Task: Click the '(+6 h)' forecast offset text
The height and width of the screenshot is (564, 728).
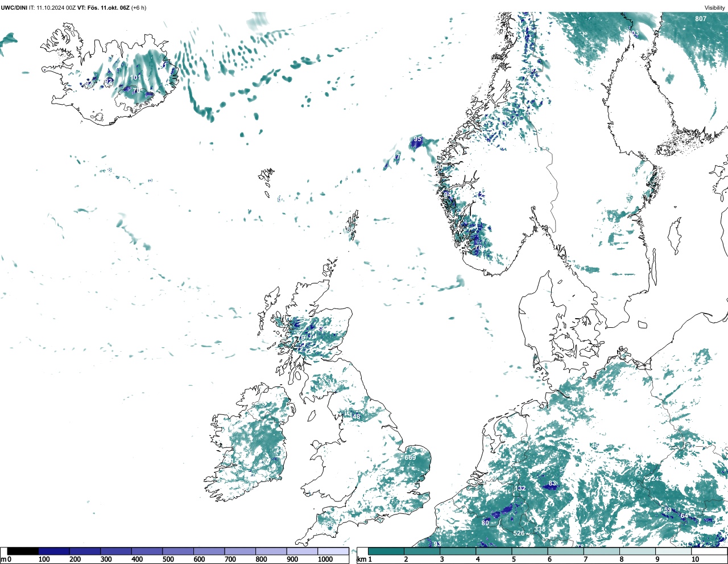Action: coord(139,7)
